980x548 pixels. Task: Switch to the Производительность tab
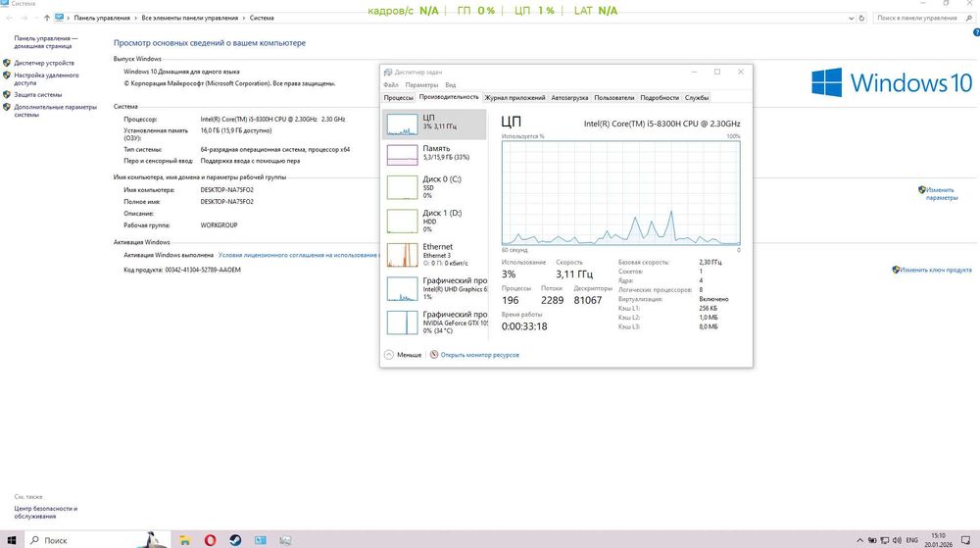[449, 97]
